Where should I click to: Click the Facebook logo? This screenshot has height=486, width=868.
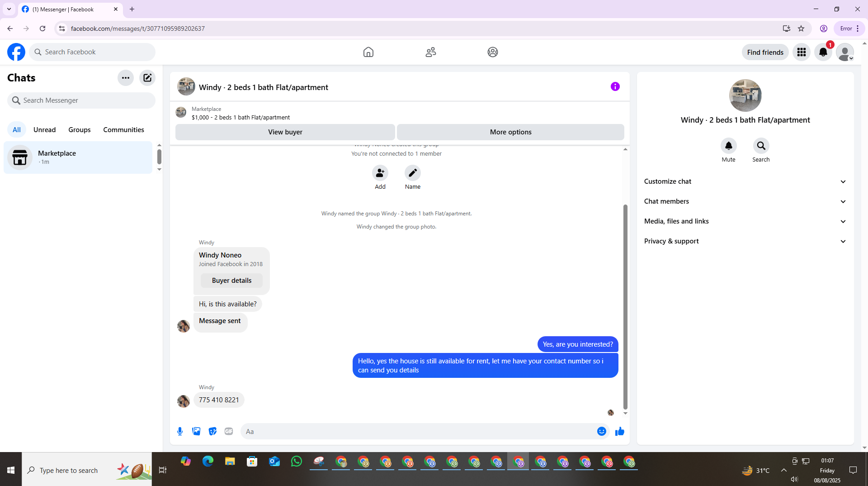(16, 52)
